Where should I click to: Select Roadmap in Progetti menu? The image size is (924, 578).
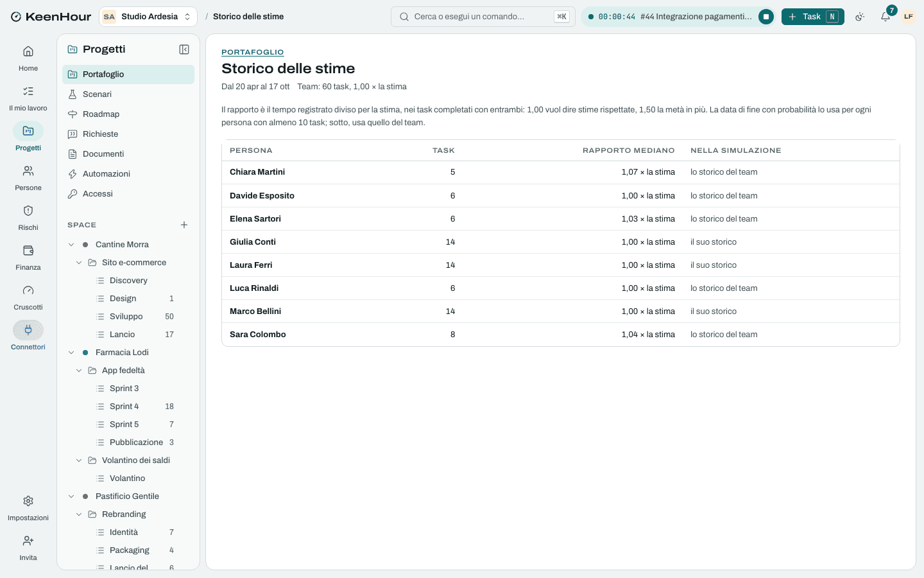pos(128,114)
